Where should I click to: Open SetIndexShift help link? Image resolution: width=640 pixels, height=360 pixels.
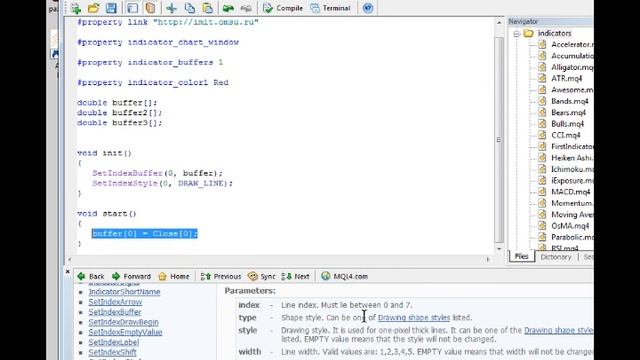[112, 352]
